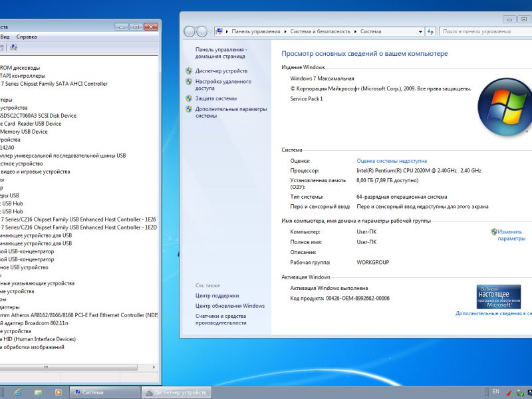Select the ROM дисководы category row
The width and height of the screenshot is (532, 399).
(20, 68)
